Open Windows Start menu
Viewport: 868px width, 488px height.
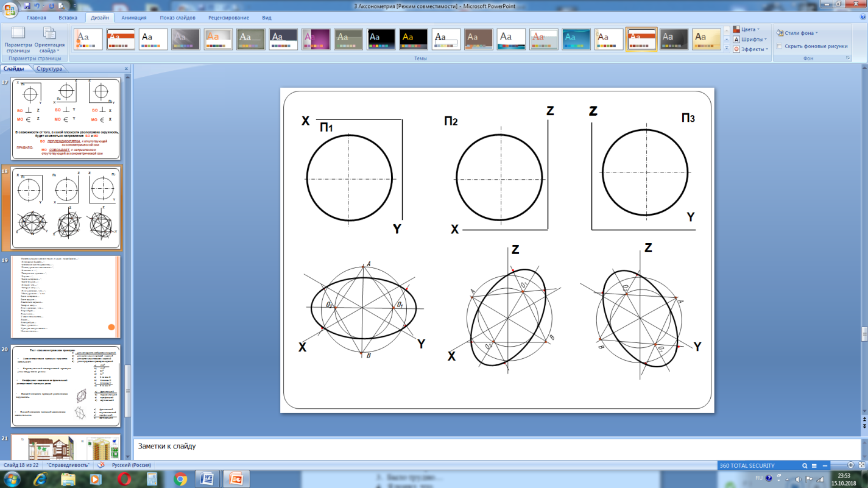click(12, 479)
